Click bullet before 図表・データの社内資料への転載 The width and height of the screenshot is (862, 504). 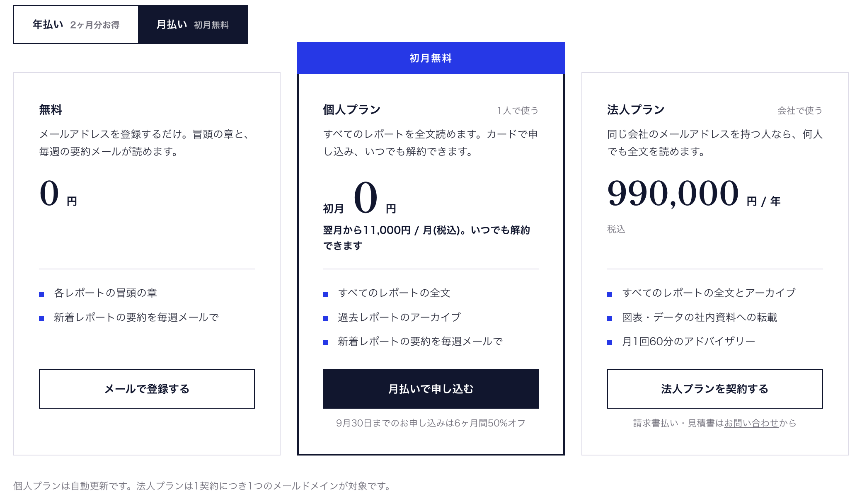tap(610, 319)
